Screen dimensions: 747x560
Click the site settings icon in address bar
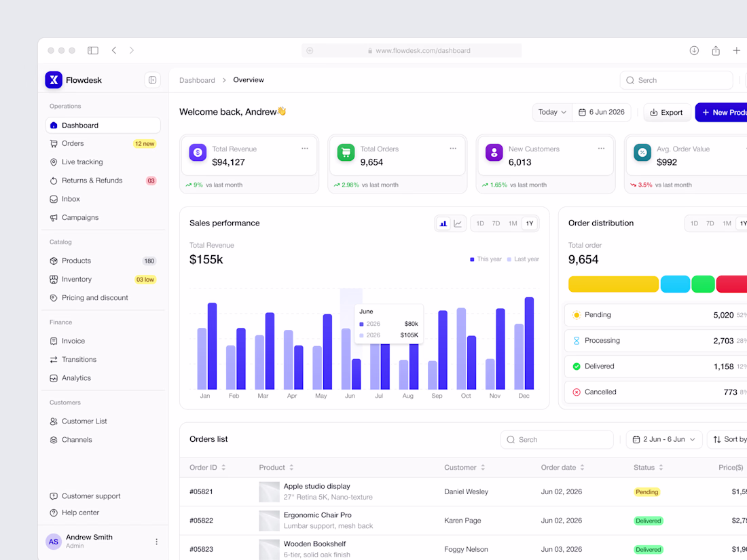(x=310, y=50)
